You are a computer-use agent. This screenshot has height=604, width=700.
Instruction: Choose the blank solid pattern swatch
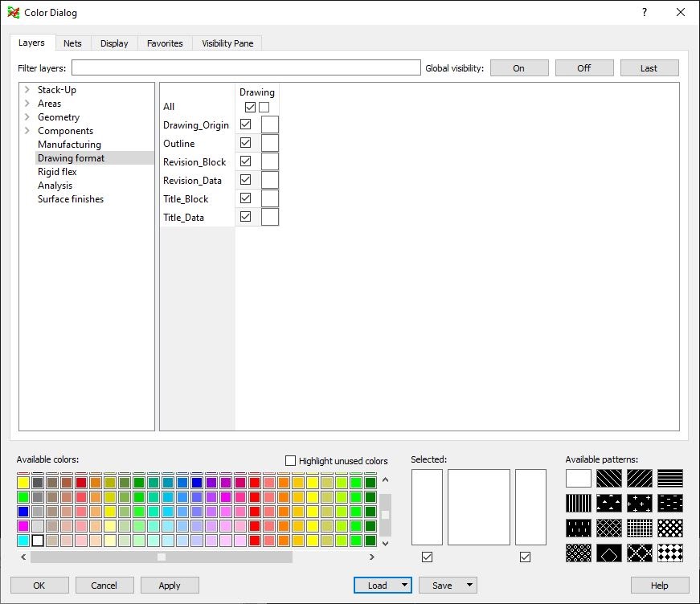coord(578,478)
